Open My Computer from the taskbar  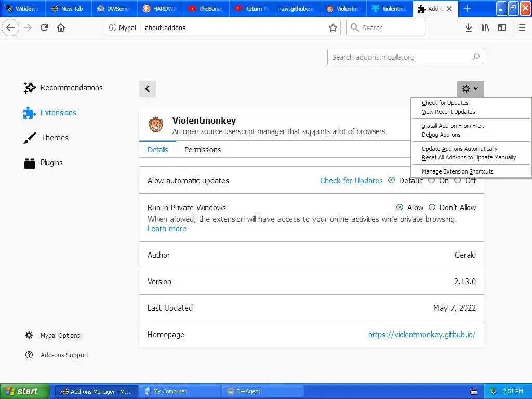[x=180, y=391]
